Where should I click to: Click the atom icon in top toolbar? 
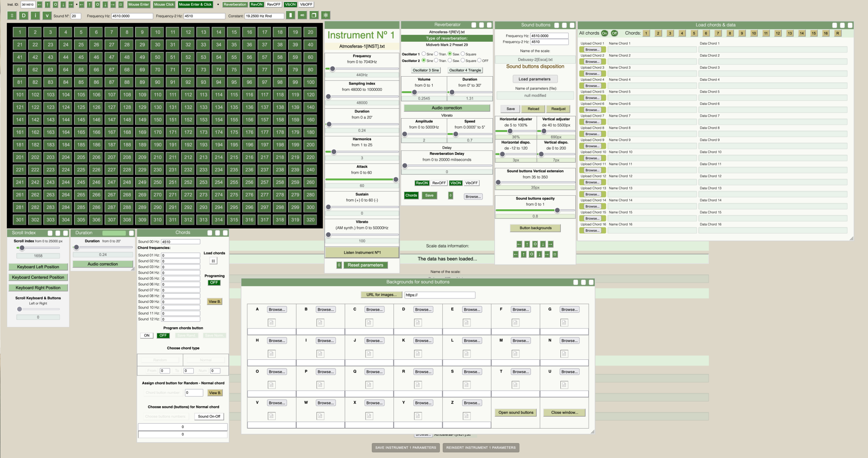tap(325, 15)
